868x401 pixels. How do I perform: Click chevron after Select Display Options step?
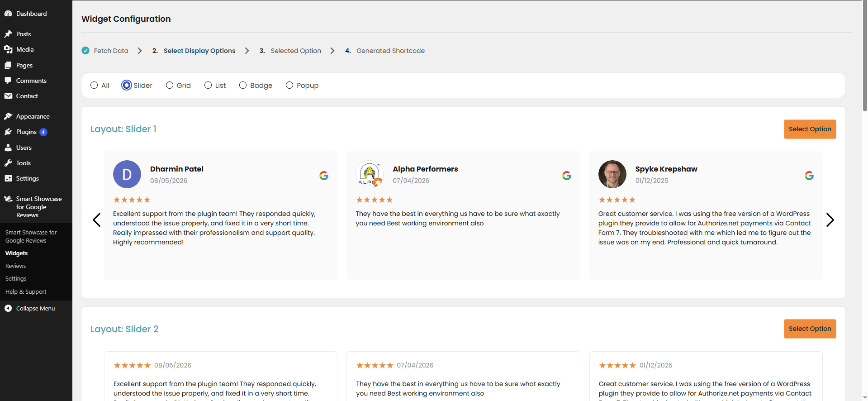pos(247,51)
